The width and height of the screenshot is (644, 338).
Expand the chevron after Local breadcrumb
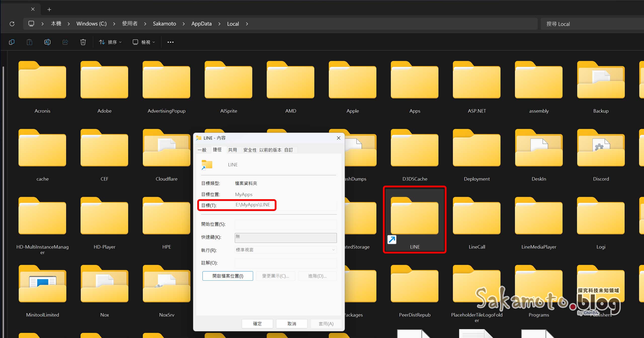point(247,24)
